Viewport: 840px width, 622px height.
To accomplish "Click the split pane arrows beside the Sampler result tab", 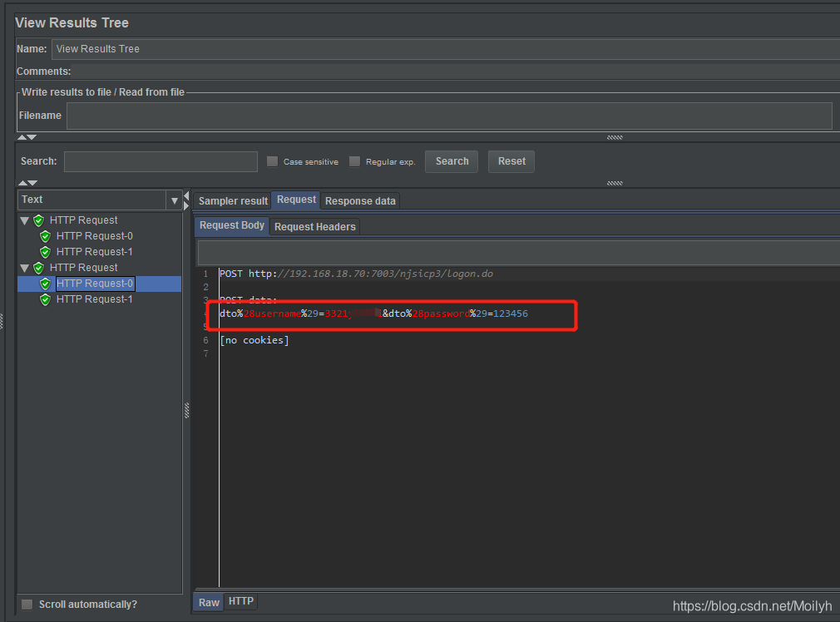I will pyautogui.click(x=186, y=200).
